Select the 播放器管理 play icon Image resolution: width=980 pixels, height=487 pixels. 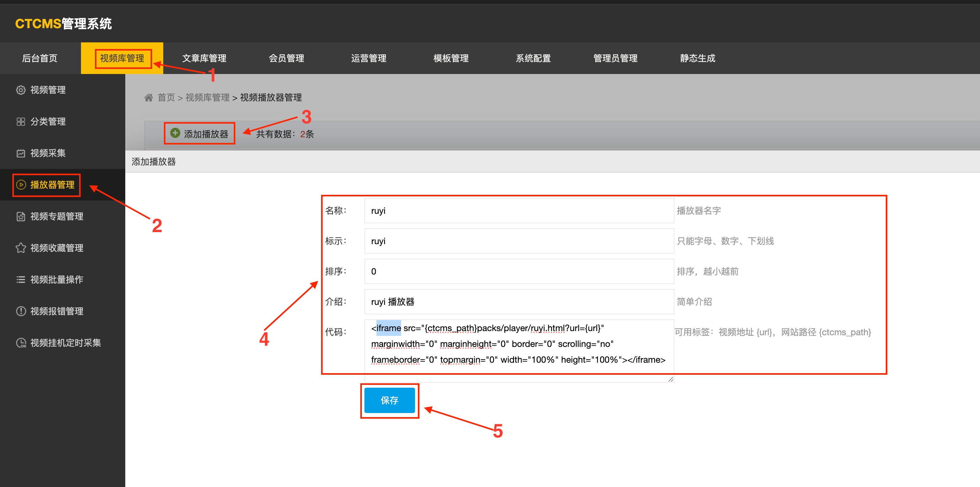click(21, 185)
